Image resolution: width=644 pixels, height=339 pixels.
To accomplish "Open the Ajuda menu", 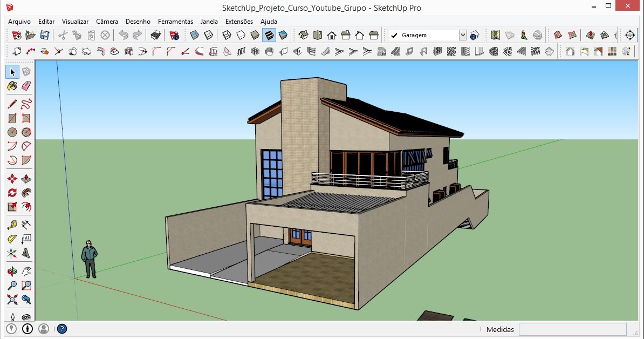I will [x=269, y=22].
